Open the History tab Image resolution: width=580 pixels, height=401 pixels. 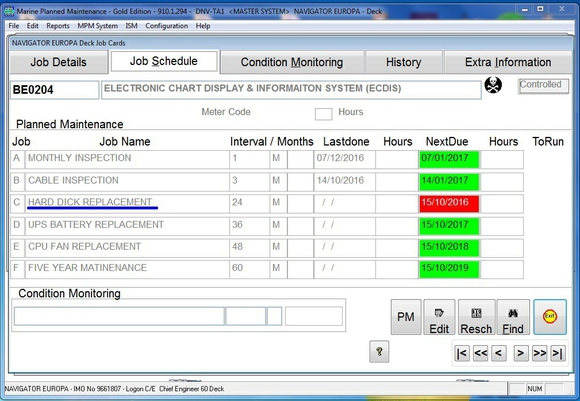404,62
